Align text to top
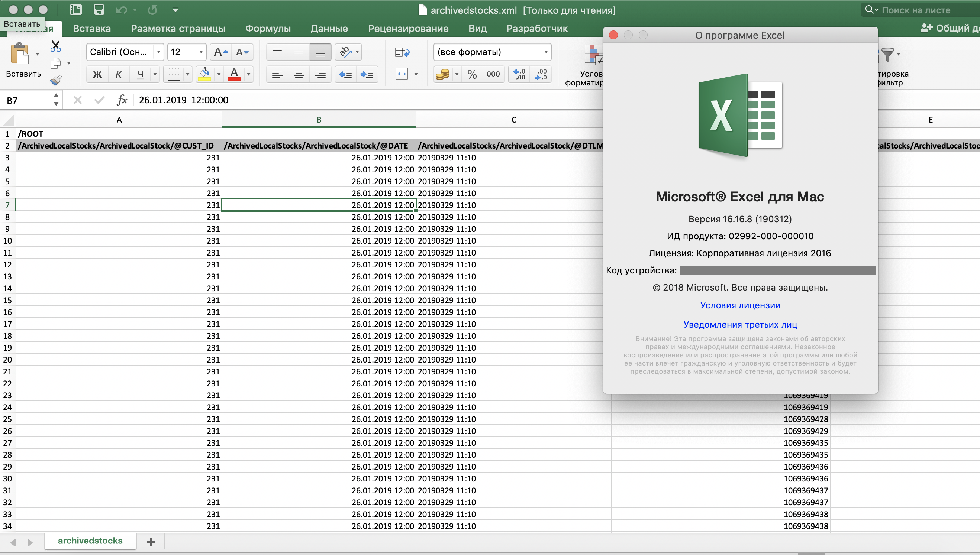The width and height of the screenshot is (980, 555). click(277, 52)
